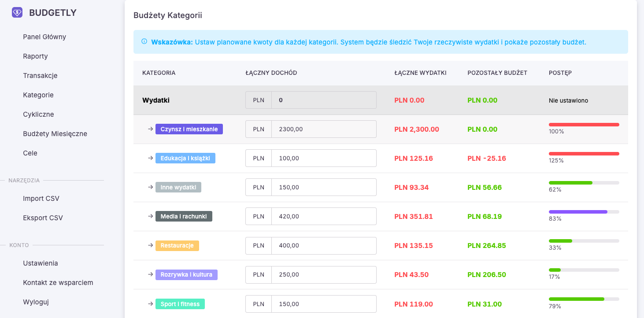This screenshot has width=644, height=318.
Task: Edit Edukacja i książki budget 100,00 field
Action: click(324, 158)
